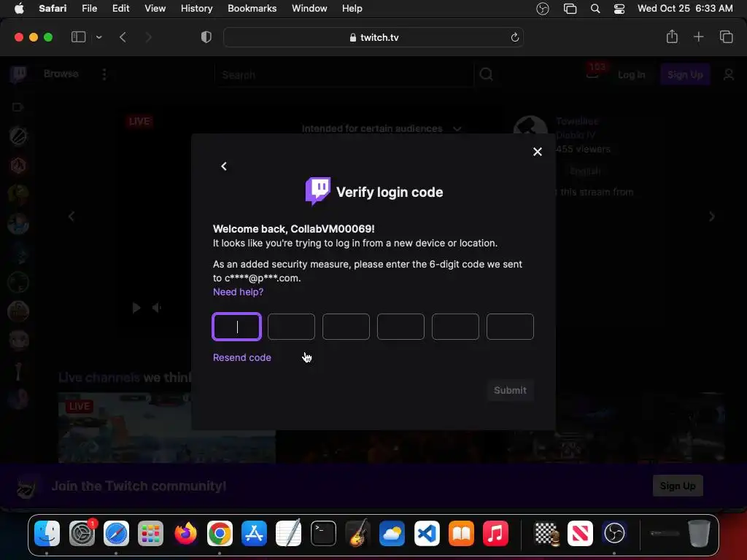
Task: Focus the second code digit box
Action: (291, 327)
